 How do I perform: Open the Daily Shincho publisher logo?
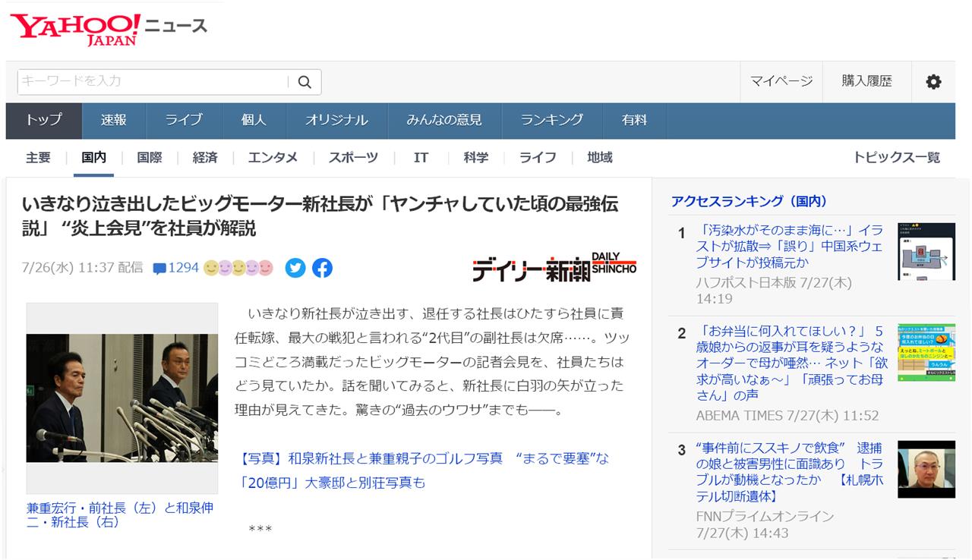554,267
